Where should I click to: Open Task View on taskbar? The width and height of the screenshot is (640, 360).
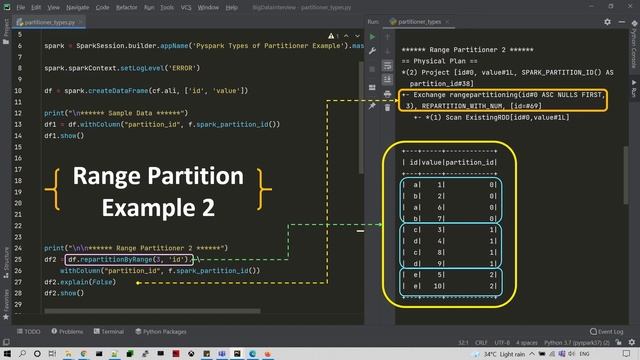pos(53,354)
